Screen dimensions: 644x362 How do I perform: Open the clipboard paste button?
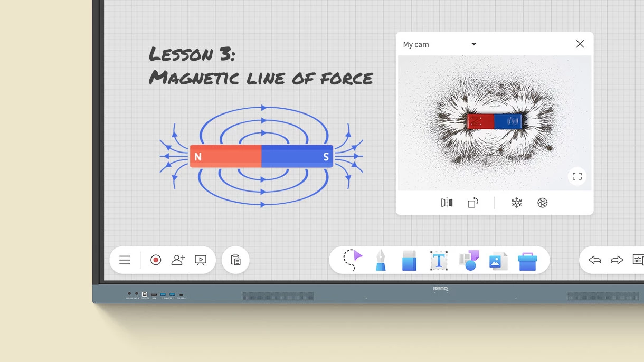(235, 260)
